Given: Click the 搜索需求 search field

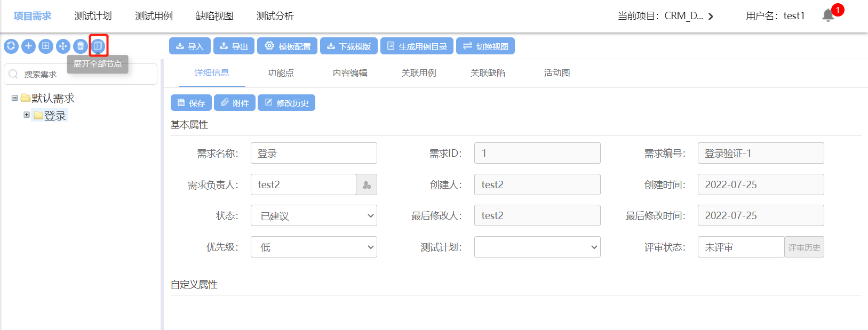Looking at the screenshot, I should point(85,74).
